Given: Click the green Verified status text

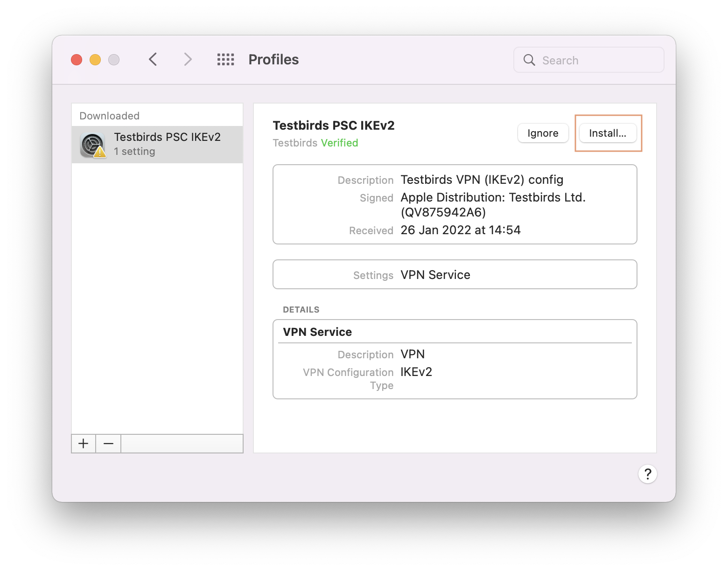Looking at the screenshot, I should point(339,143).
